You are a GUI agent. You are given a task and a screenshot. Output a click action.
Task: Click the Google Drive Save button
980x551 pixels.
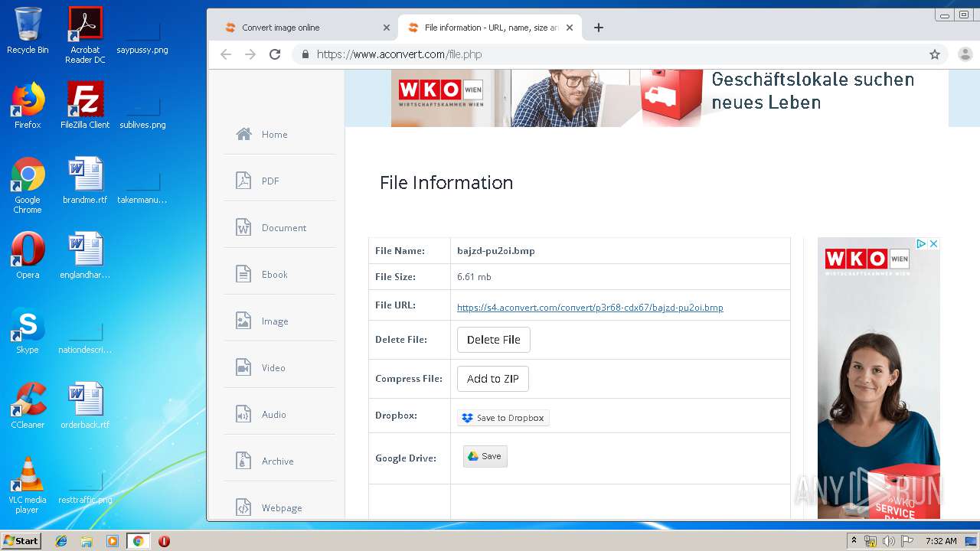tap(485, 456)
